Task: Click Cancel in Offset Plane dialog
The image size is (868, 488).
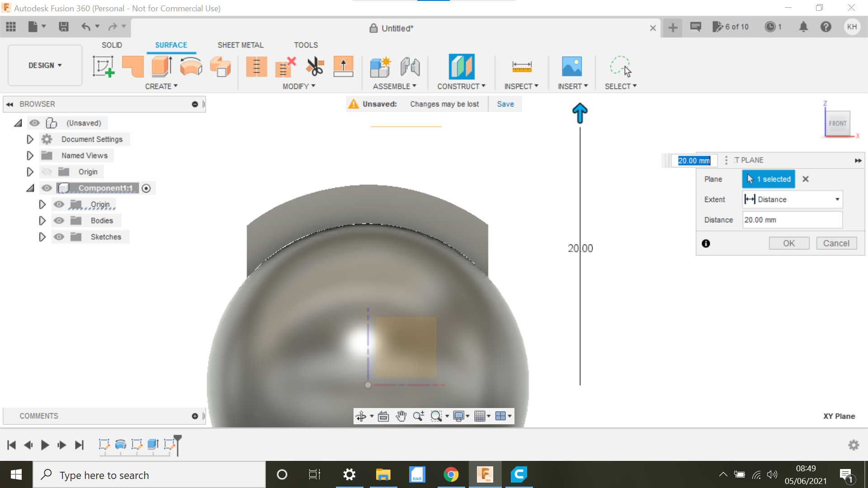Action: (x=836, y=243)
